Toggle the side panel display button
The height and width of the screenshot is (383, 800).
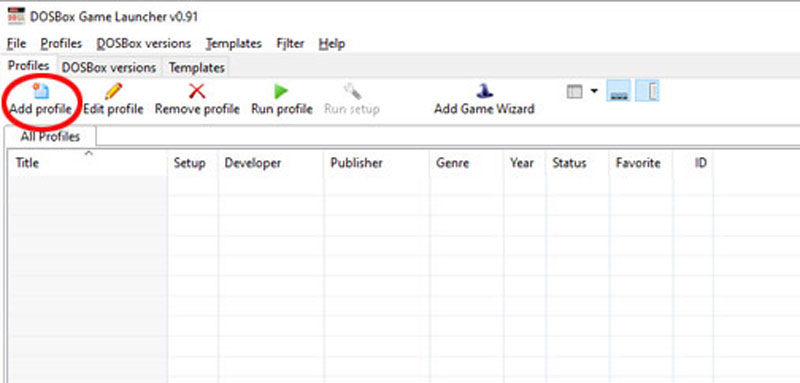click(x=647, y=91)
